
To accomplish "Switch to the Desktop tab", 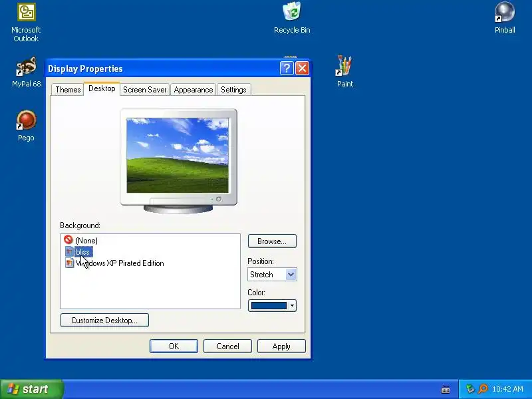I will coord(102,88).
